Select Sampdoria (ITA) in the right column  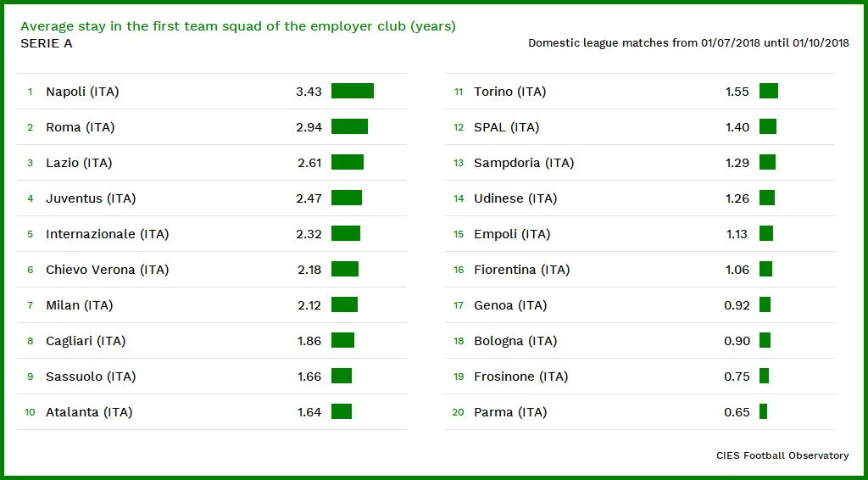click(x=523, y=163)
